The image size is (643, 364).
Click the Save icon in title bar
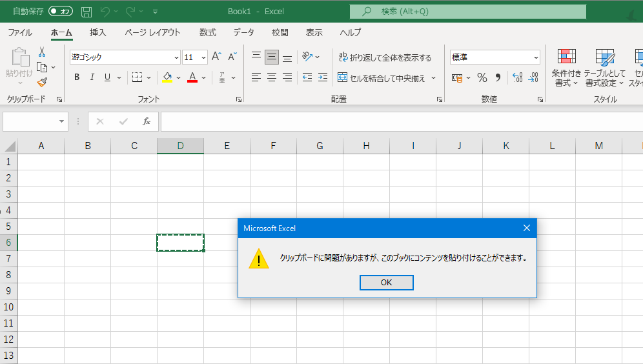(x=87, y=12)
